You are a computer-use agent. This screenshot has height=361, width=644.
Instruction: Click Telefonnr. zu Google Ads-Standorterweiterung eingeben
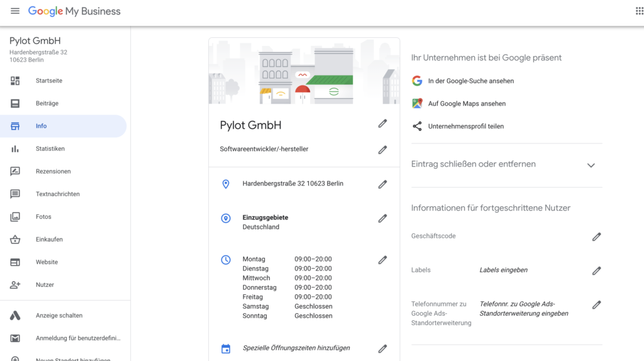pos(524,309)
